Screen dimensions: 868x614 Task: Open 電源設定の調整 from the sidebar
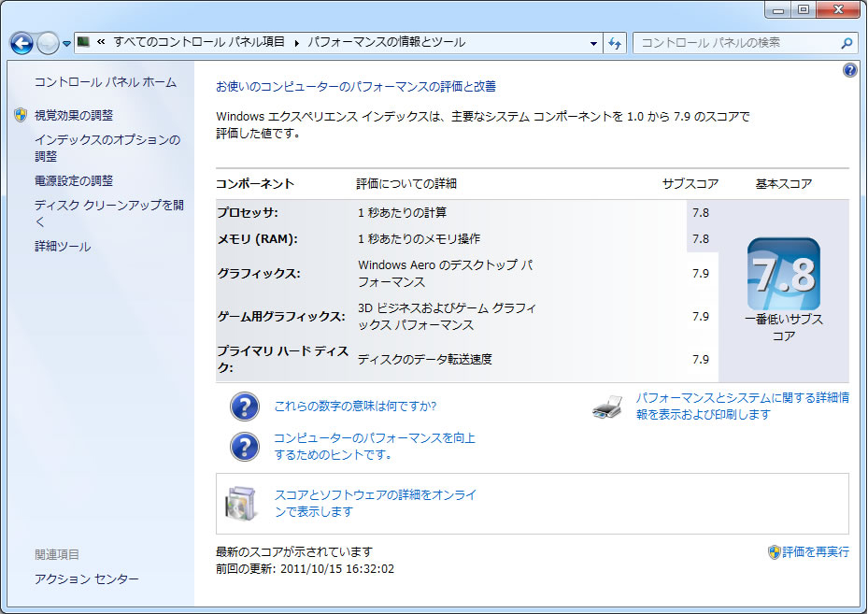tap(73, 180)
